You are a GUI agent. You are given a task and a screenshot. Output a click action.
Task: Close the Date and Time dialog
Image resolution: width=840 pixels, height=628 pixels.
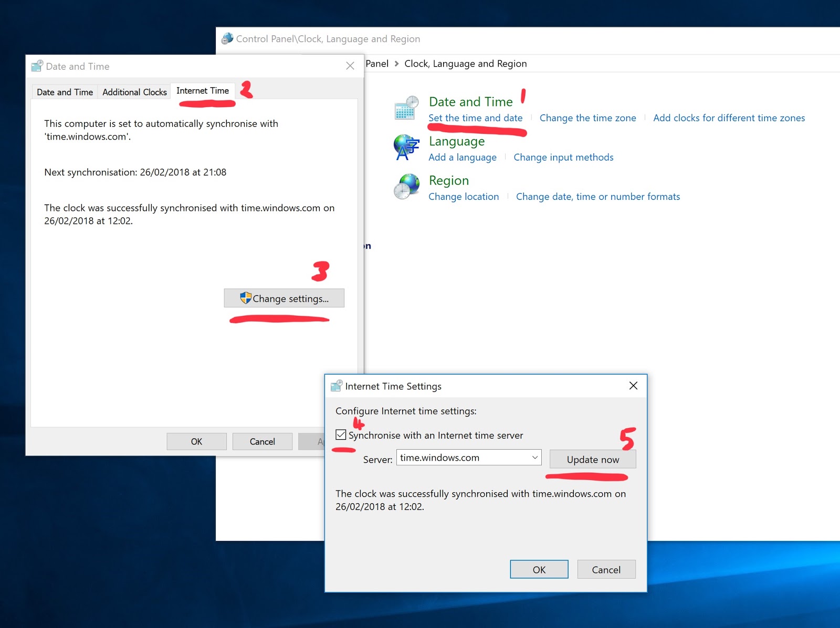tap(350, 66)
